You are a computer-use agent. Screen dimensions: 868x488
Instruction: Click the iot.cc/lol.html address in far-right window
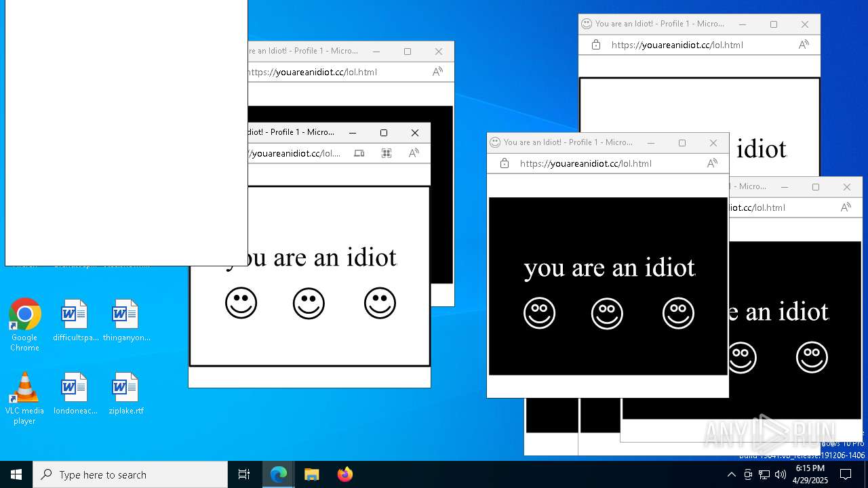pyautogui.click(x=757, y=207)
